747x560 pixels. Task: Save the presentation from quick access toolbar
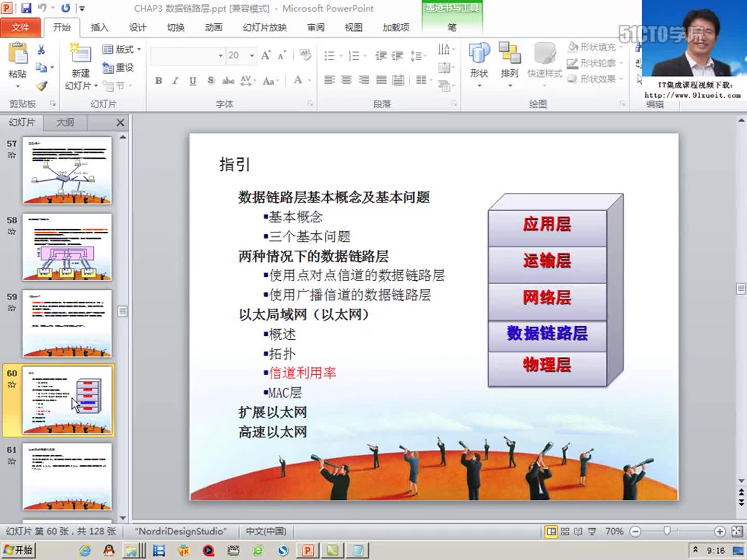click(x=26, y=8)
